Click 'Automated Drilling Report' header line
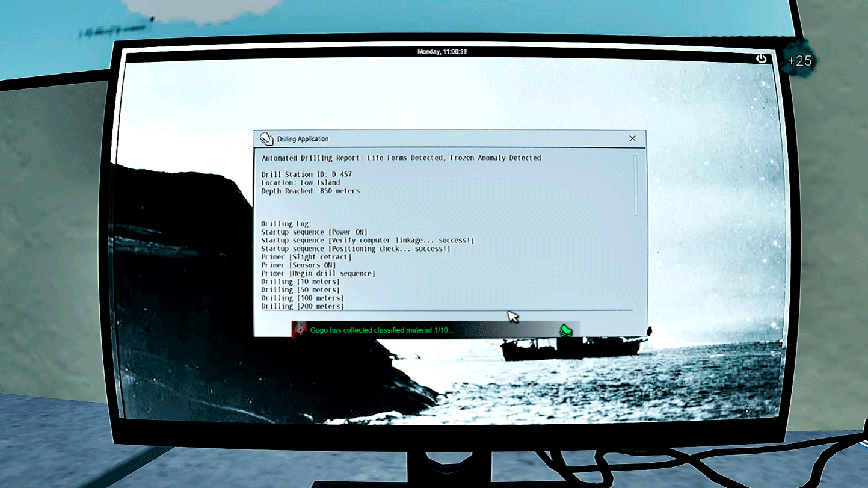The image size is (868, 488). tap(401, 158)
